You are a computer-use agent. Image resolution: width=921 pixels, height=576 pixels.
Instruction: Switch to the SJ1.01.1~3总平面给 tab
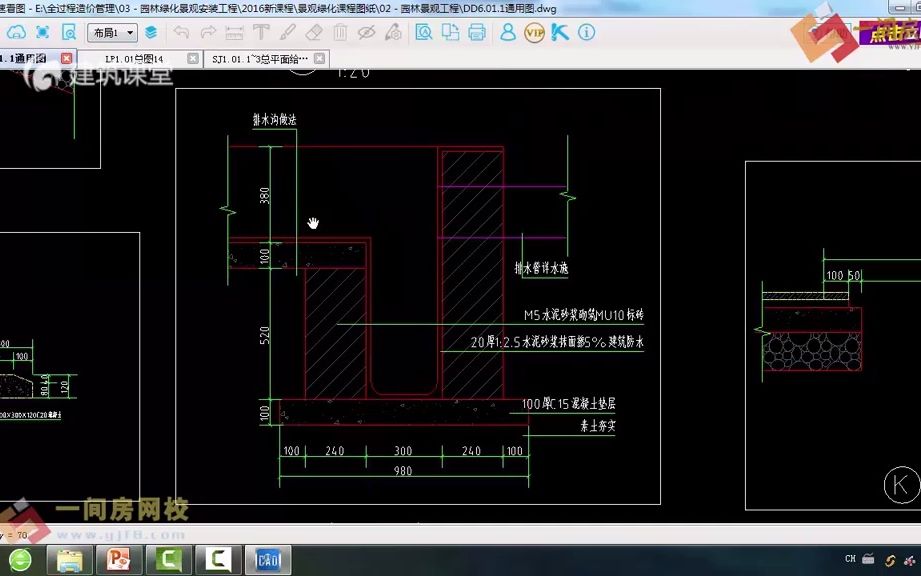[260, 59]
